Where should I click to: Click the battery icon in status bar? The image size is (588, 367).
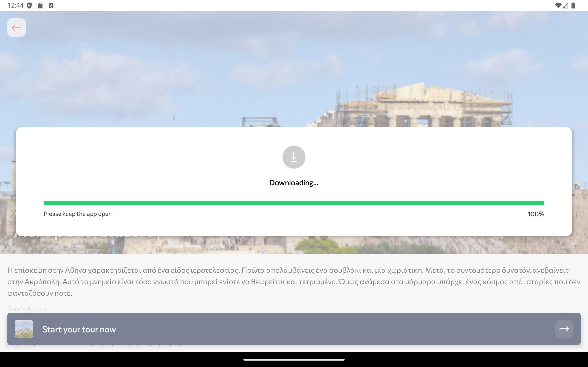click(574, 5)
